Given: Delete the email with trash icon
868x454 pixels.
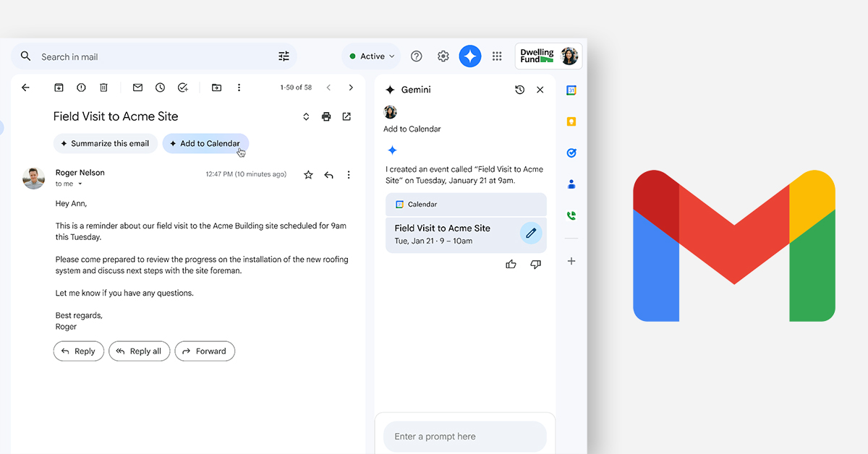Looking at the screenshot, I should [x=103, y=87].
